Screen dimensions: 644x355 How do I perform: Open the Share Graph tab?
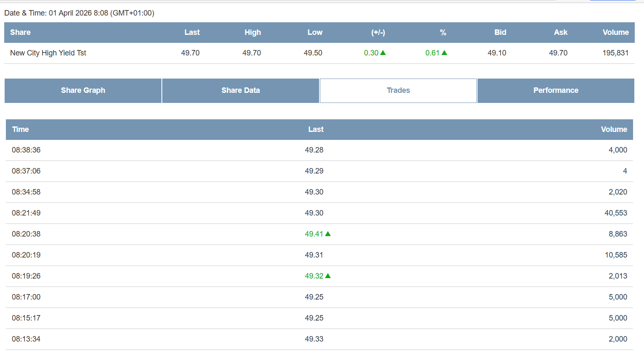point(83,90)
